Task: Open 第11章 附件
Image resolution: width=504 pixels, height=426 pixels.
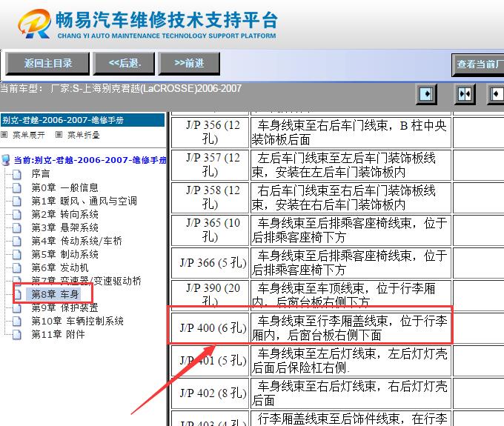Action: 58,334
